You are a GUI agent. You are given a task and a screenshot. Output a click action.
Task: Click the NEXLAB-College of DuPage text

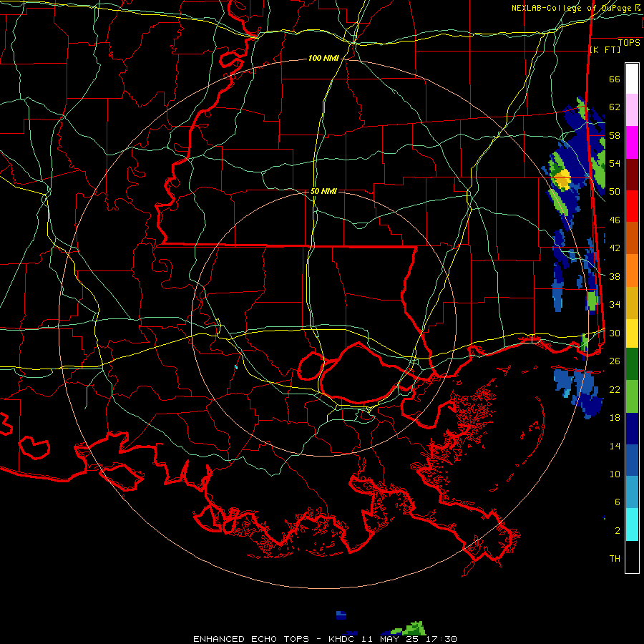[x=571, y=8]
